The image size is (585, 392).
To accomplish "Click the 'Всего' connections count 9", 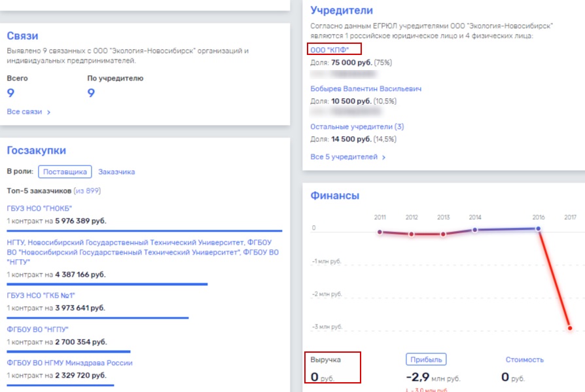I will tap(10, 93).
